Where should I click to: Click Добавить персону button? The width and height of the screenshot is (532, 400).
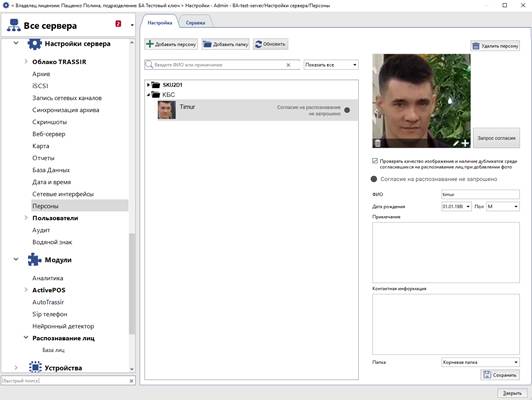point(171,44)
